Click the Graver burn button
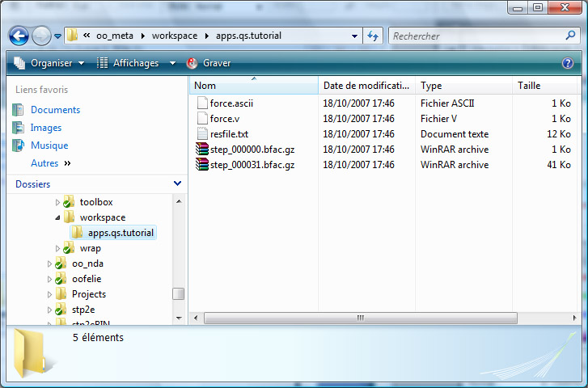 pos(209,63)
